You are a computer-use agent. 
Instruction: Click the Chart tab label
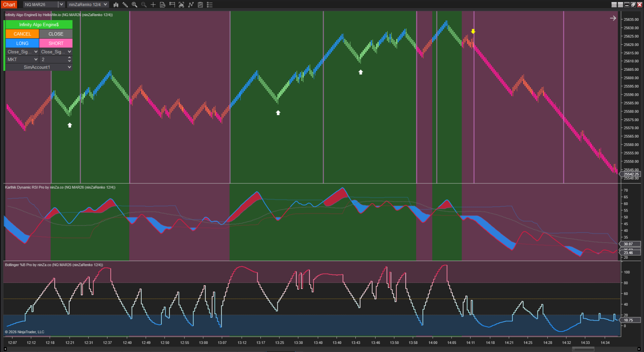click(9, 4)
